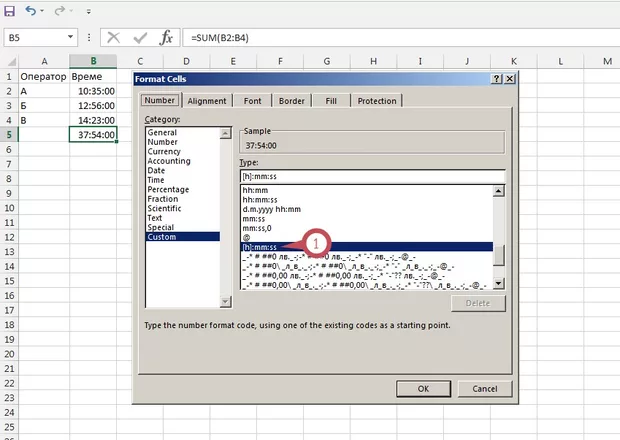The width and height of the screenshot is (620, 440).
Task: Click the Redo arrow icon
Action: tap(59, 11)
